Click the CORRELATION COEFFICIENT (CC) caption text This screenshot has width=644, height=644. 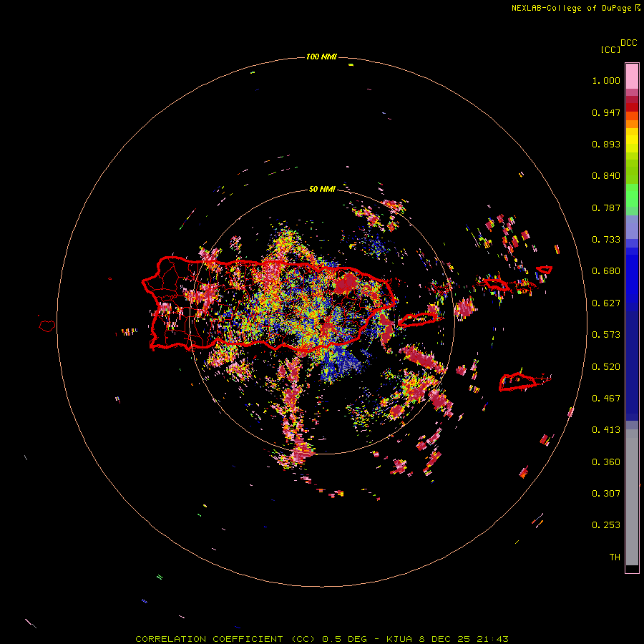point(225,639)
